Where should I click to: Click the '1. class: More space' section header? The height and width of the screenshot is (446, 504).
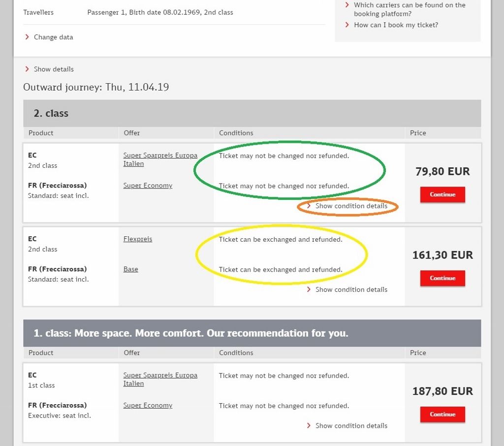click(252, 333)
